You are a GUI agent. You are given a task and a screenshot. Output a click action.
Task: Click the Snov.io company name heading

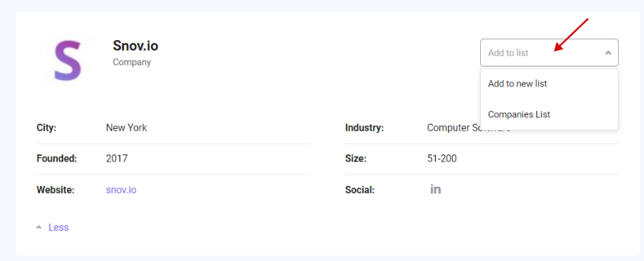click(135, 46)
